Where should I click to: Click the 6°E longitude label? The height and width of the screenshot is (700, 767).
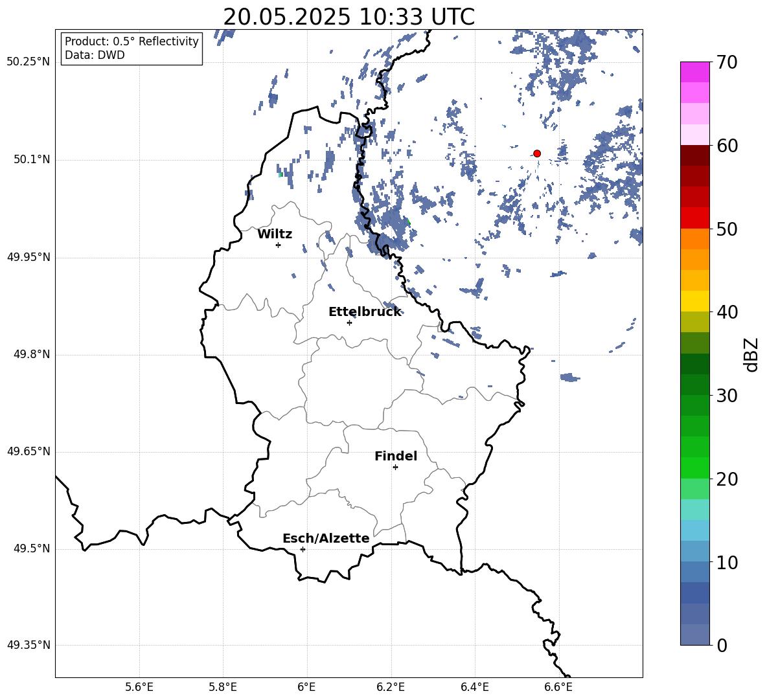tap(306, 687)
